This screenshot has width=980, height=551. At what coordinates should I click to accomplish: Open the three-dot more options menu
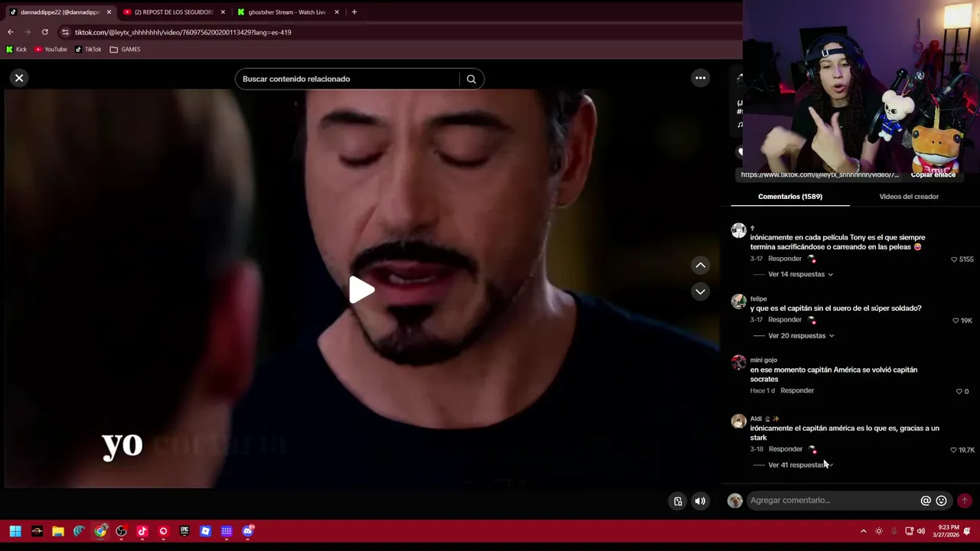click(700, 78)
